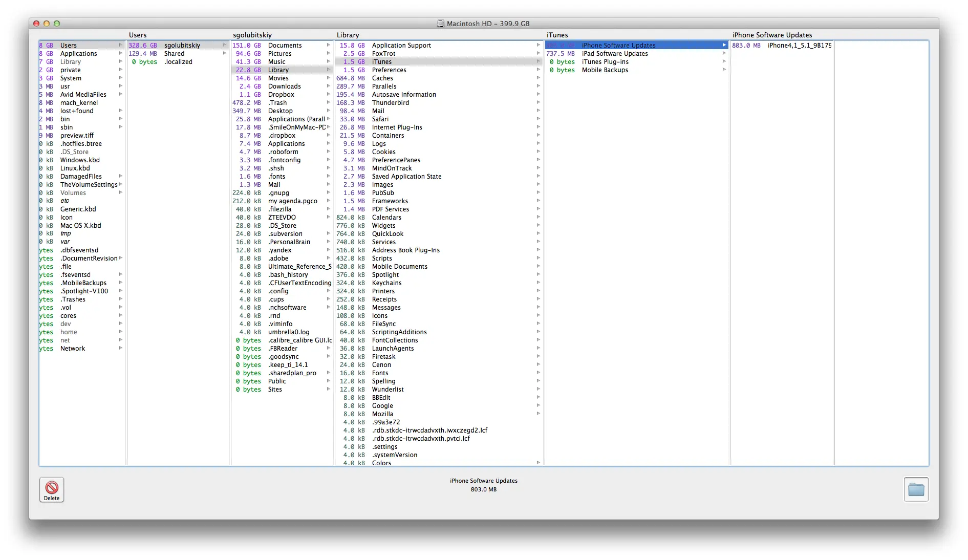Expand the iPhone Software Updates arrow
The height and width of the screenshot is (560, 968).
[724, 45]
